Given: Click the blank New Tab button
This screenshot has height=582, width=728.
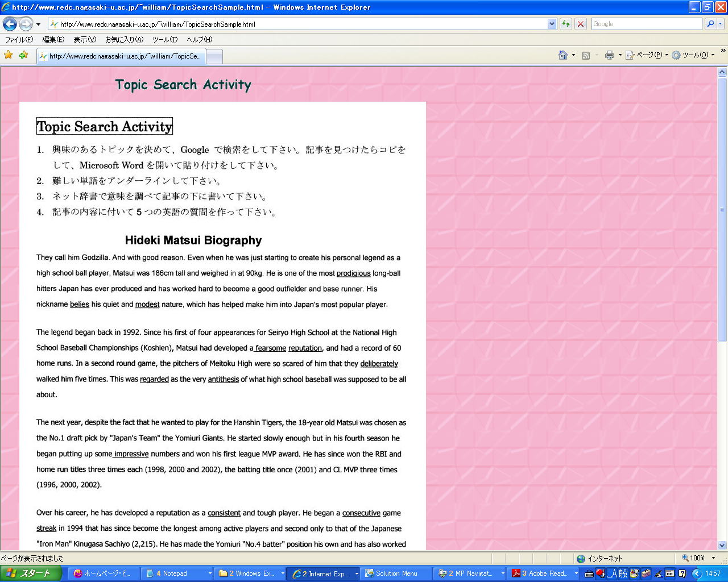Looking at the screenshot, I should 214,56.
